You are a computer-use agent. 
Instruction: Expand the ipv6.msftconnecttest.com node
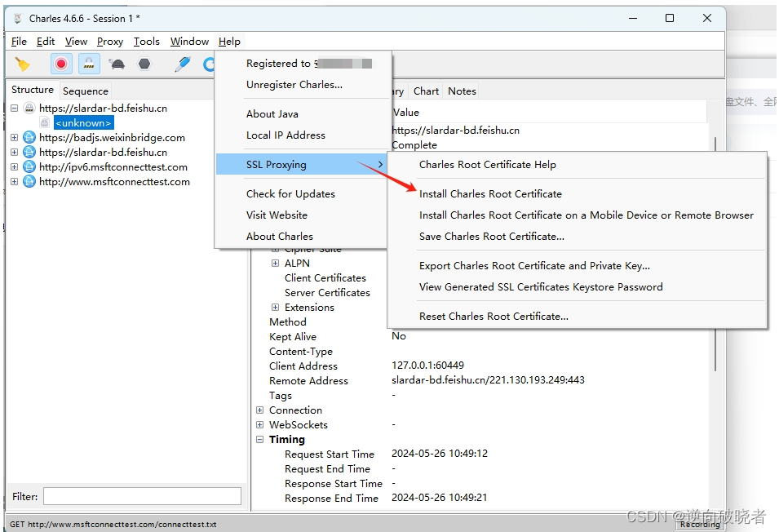click(x=15, y=167)
